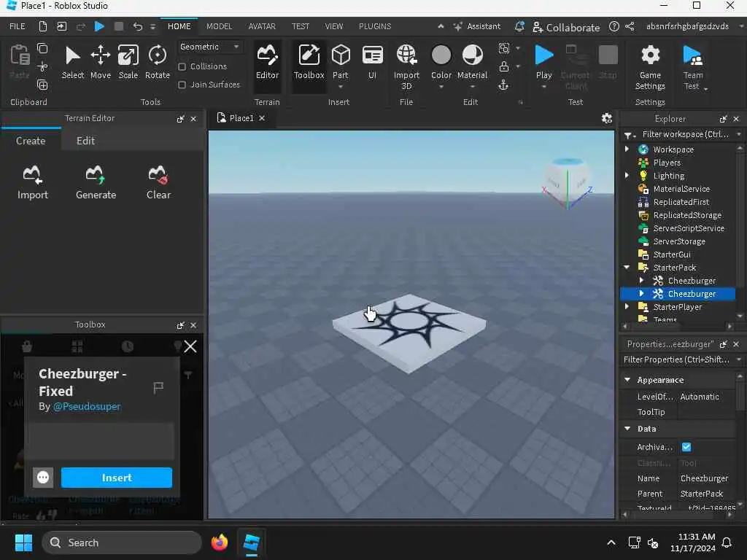Click the Undo arrow in title toolbar
This screenshot has width=747, height=560.
(x=138, y=26)
